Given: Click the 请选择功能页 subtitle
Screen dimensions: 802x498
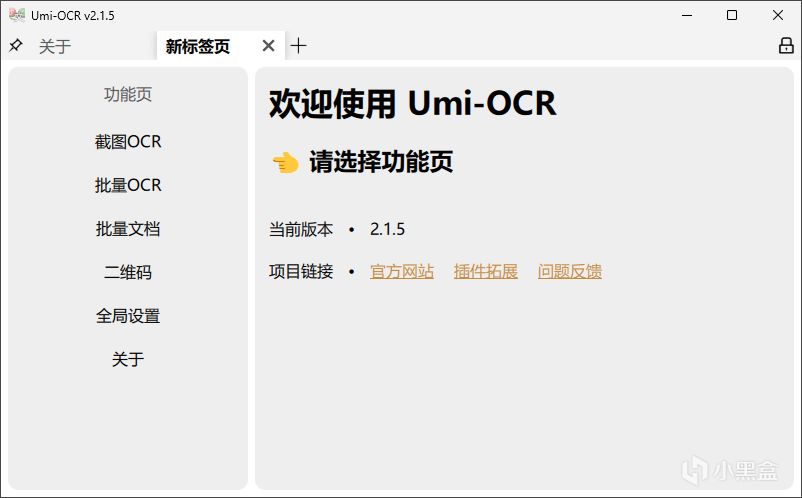Looking at the screenshot, I should pos(381,162).
